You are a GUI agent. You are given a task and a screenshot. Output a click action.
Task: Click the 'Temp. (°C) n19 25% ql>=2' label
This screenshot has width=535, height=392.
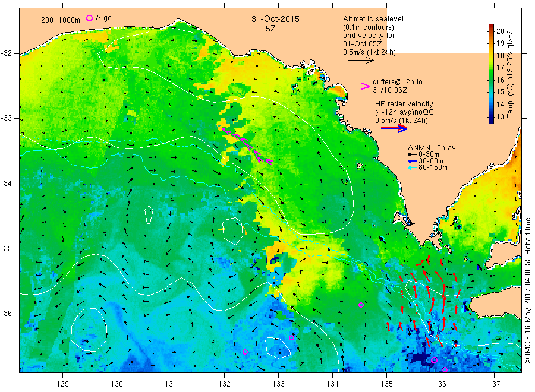click(x=510, y=74)
